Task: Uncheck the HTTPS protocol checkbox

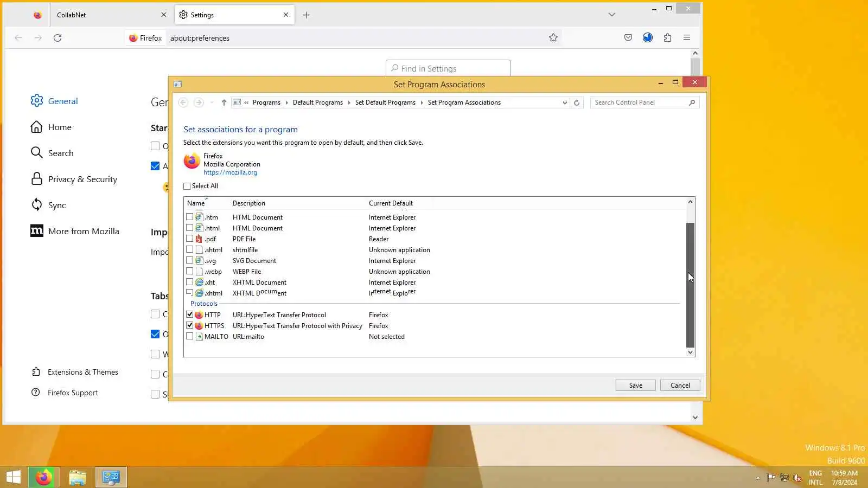Action: pyautogui.click(x=189, y=325)
